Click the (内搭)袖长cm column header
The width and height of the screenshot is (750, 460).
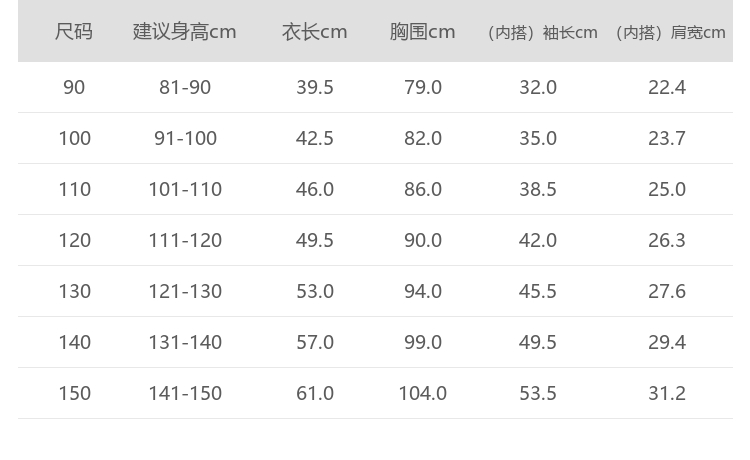click(540, 33)
